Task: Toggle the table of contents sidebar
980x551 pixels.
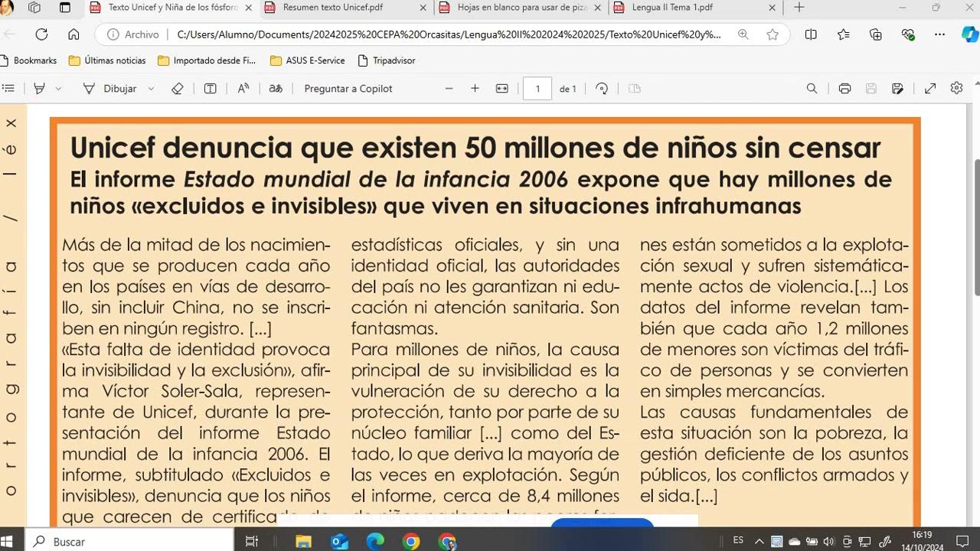Action: pyautogui.click(x=8, y=89)
